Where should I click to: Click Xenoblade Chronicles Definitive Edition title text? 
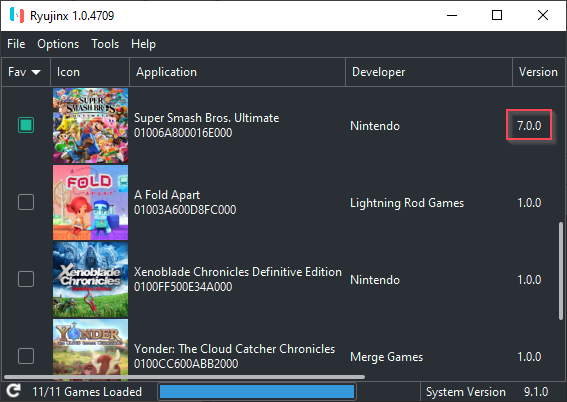pos(238,272)
